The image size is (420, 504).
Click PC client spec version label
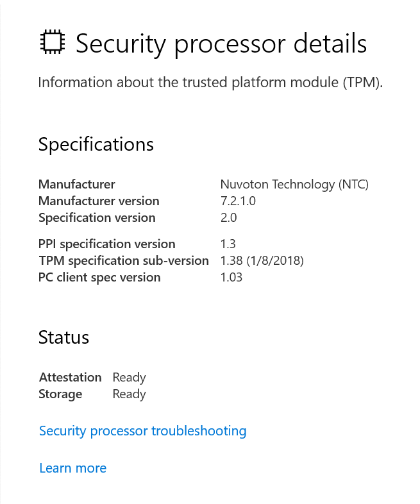[99, 278]
